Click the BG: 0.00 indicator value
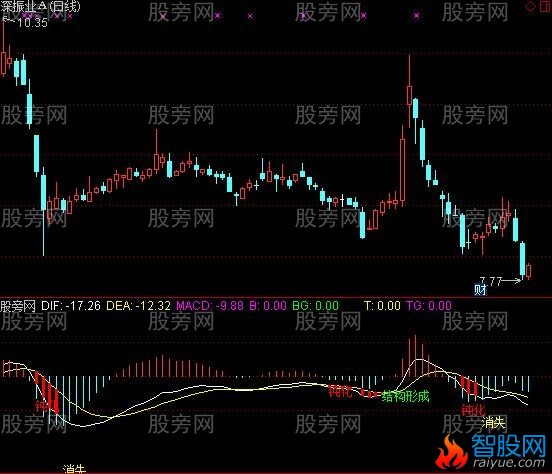The width and height of the screenshot is (552, 474). tap(315, 306)
